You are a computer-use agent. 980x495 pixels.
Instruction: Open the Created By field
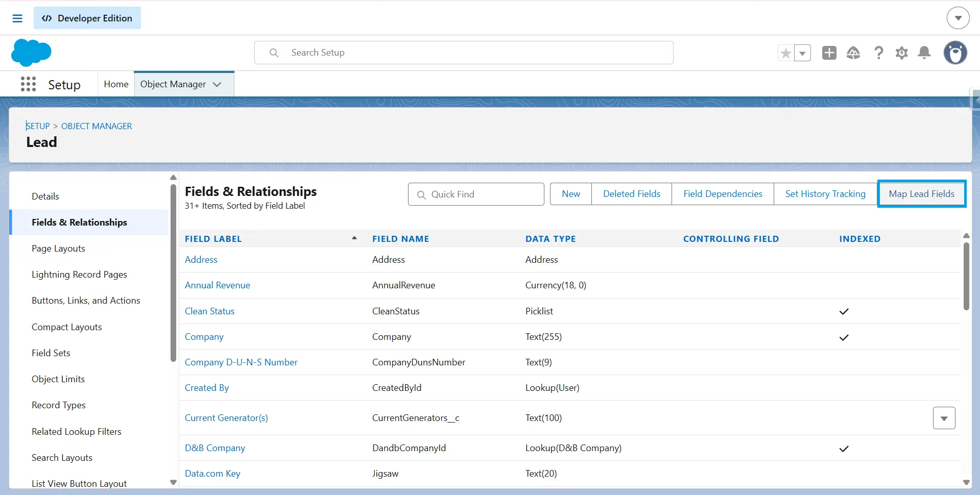tap(207, 388)
